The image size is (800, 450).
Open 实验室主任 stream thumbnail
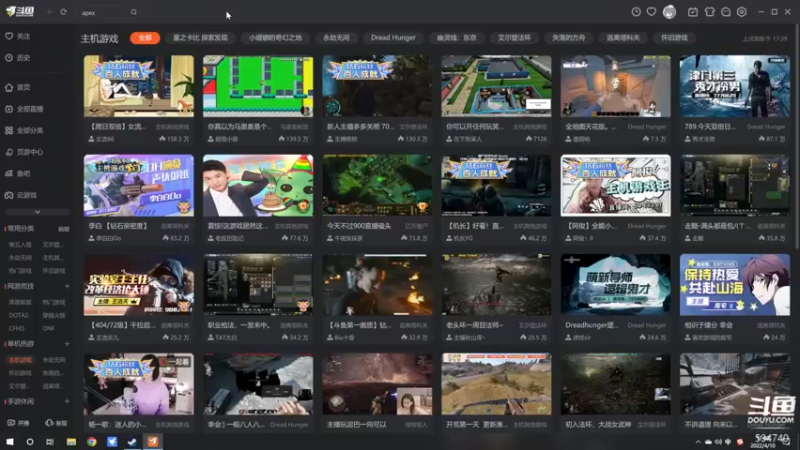tap(139, 285)
